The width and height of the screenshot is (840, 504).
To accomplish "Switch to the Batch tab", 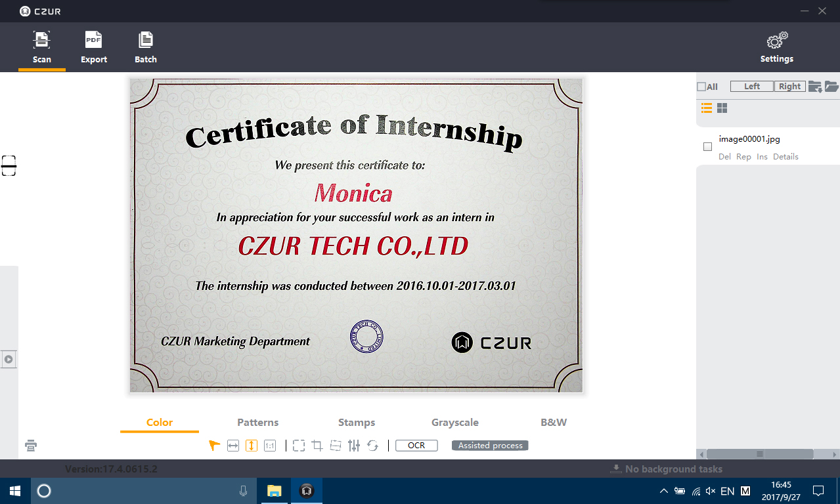I will (x=146, y=47).
